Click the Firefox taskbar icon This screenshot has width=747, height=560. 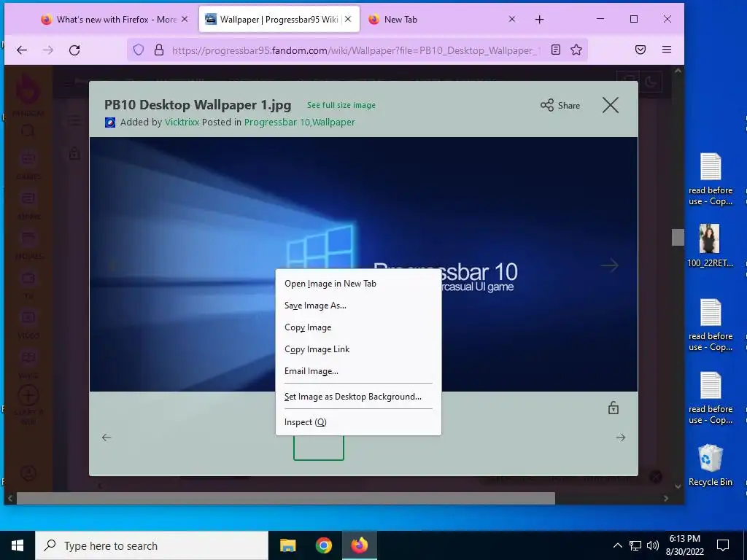360,545
